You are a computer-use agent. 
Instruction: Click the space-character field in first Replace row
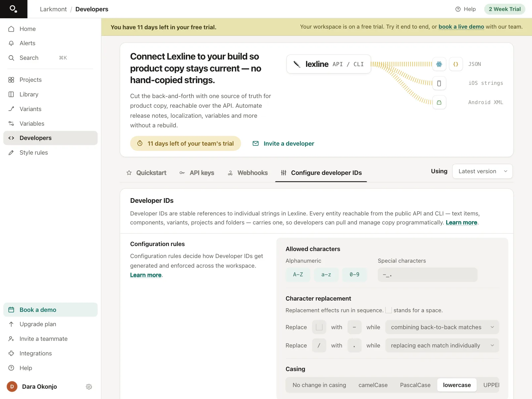(319, 327)
